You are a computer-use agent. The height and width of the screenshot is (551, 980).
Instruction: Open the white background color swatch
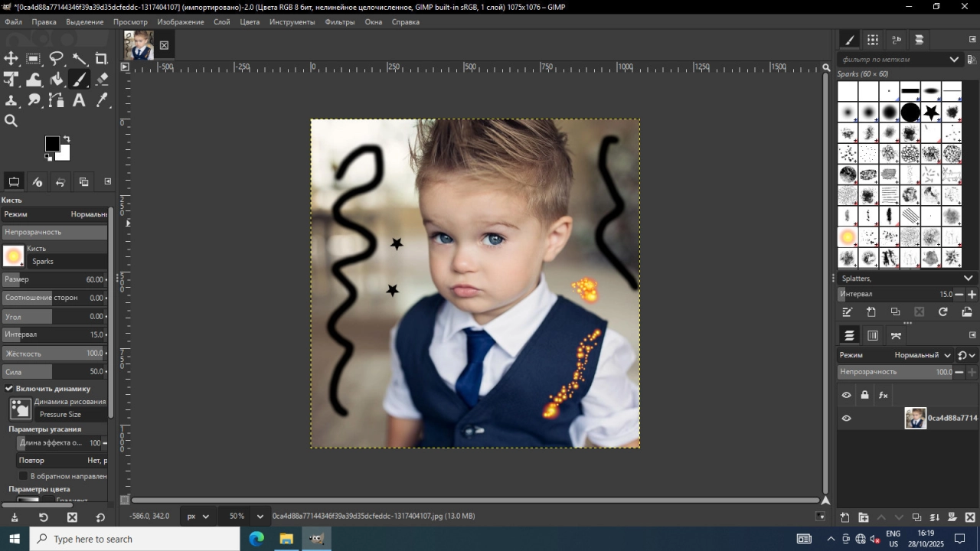click(x=64, y=154)
